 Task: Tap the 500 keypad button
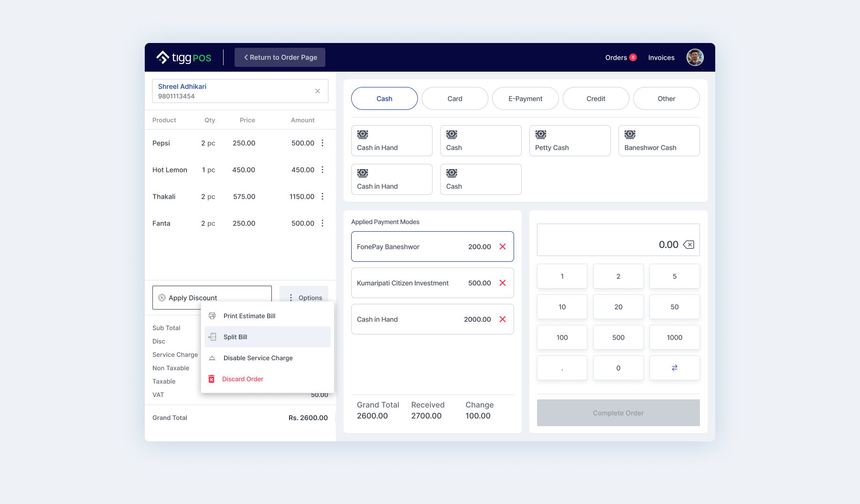[x=618, y=337]
